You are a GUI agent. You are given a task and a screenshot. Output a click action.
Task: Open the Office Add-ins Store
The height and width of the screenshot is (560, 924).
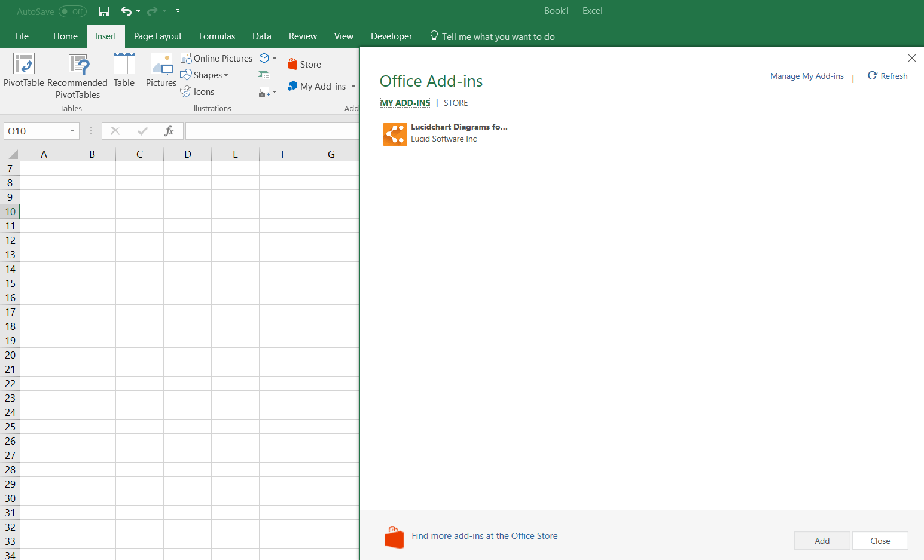coord(304,64)
